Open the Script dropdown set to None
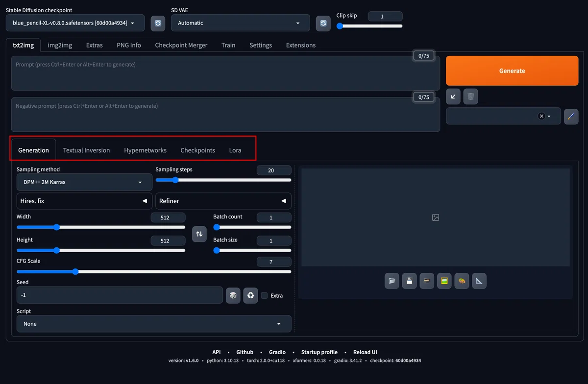This screenshot has height=384, width=588. (x=154, y=324)
